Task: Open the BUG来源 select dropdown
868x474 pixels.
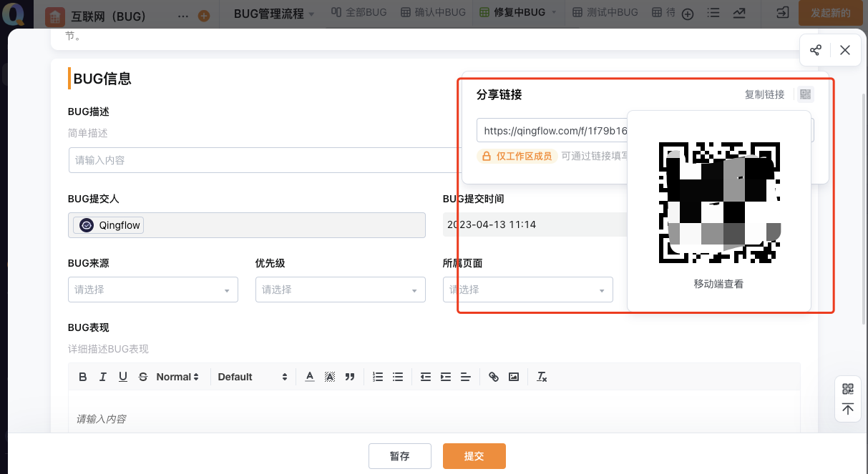Action: click(153, 290)
